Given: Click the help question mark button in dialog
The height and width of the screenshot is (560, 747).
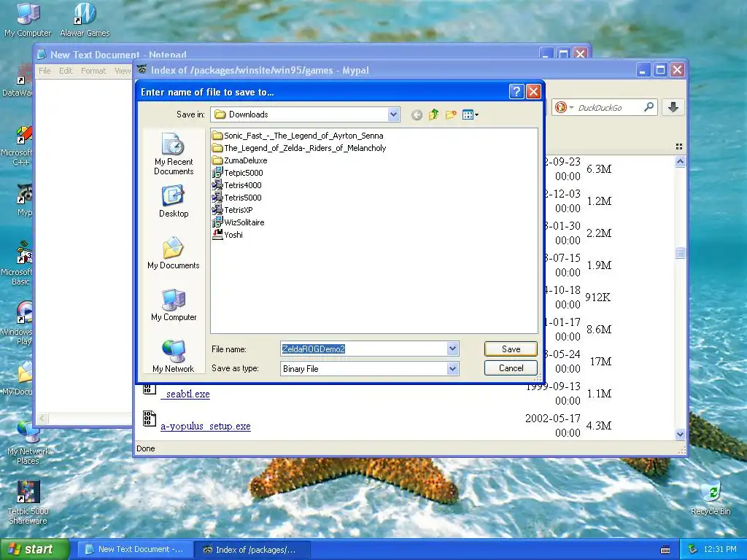Looking at the screenshot, I should (516, 91).
